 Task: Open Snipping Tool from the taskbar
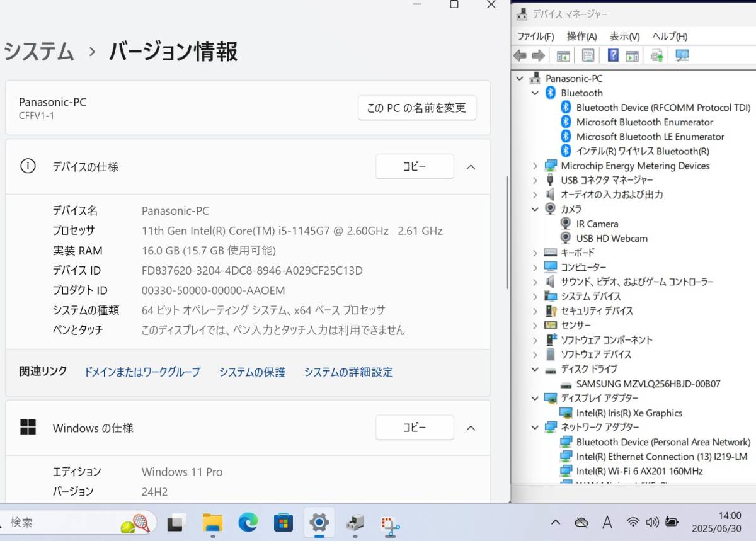[x=391, y=523]
